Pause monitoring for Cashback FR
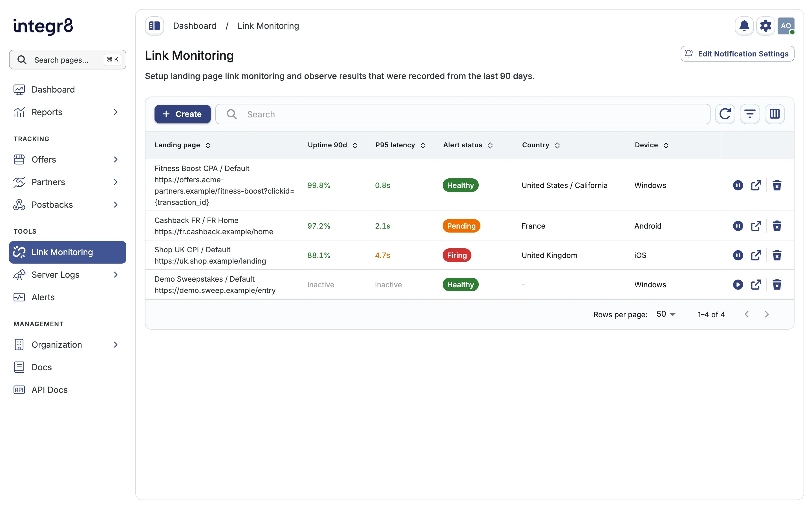Screen dimensions: 812x508 [738, 226]
